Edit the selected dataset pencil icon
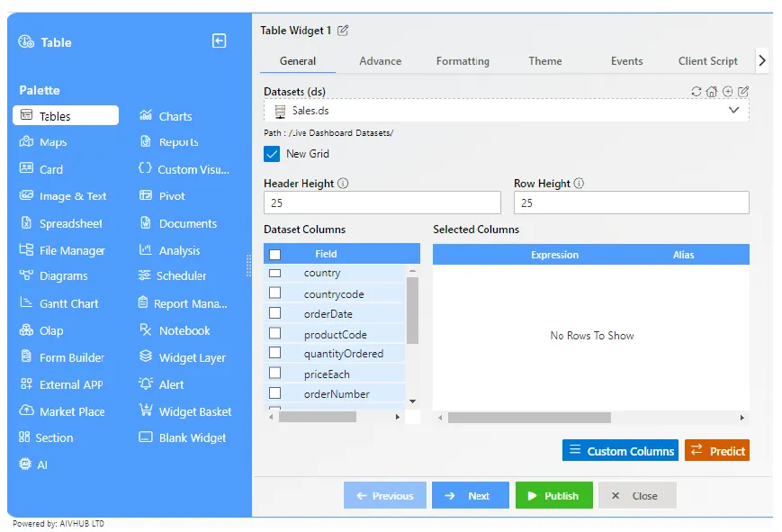This screenshot has height=532, width=782. [x=743, y=91]
